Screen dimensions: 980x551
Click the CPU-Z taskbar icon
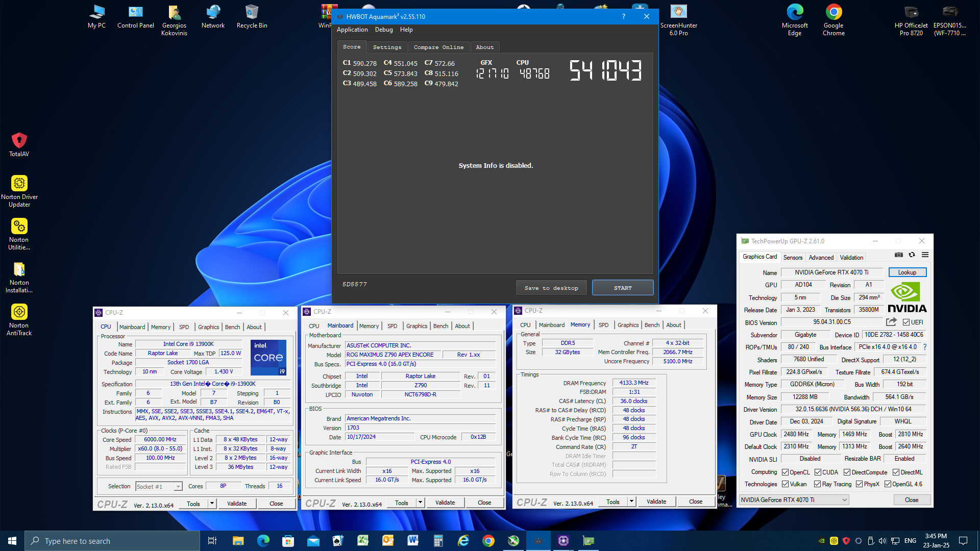click(x=563, y=541)
